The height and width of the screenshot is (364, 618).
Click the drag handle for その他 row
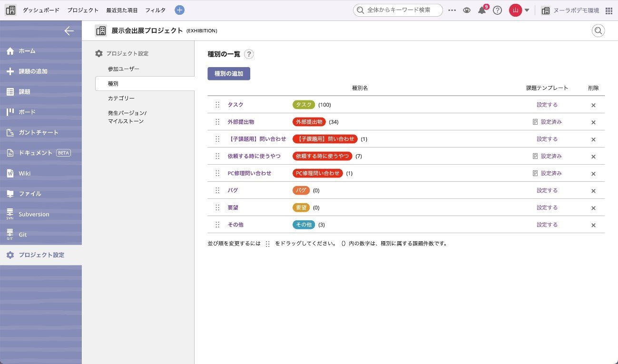click(x=217, y=225)
